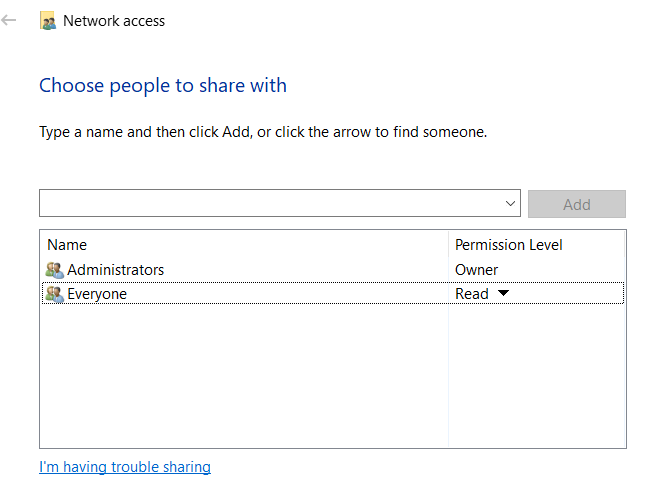The height and width of the screenshot is (490, 672).
Task: Click the Read permission level text
Action: coord(471,294)
